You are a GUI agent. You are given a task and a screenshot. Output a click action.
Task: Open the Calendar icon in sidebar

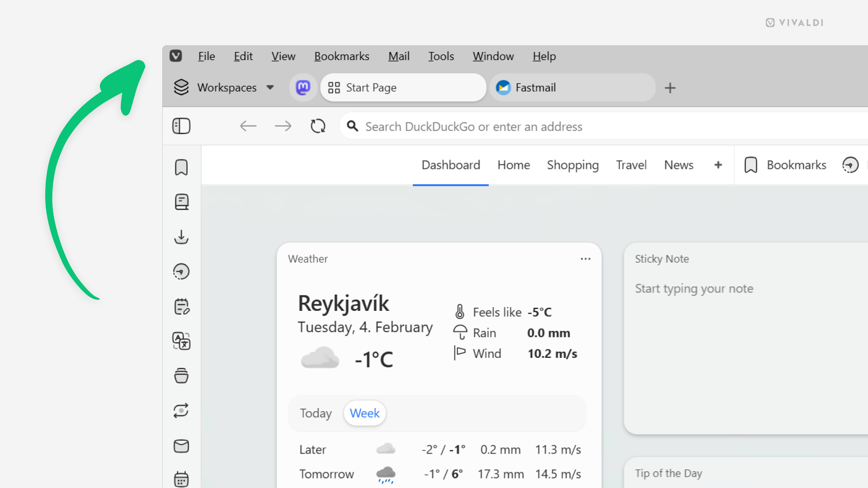181,480
